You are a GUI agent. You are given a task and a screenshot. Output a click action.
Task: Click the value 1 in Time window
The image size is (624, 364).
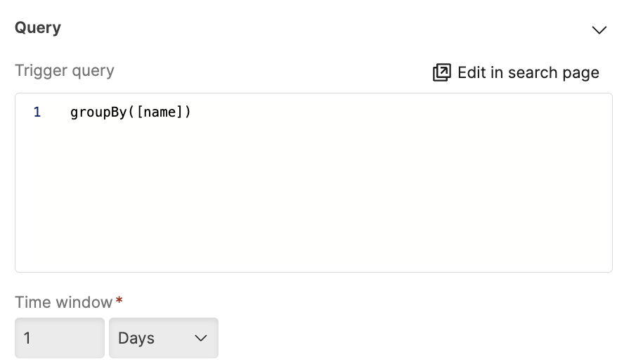27,338
